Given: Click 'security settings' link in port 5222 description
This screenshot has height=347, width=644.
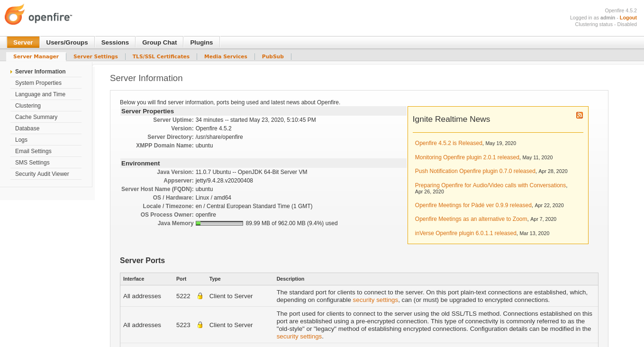Looking at the screenshot, I should pos(375,300).
